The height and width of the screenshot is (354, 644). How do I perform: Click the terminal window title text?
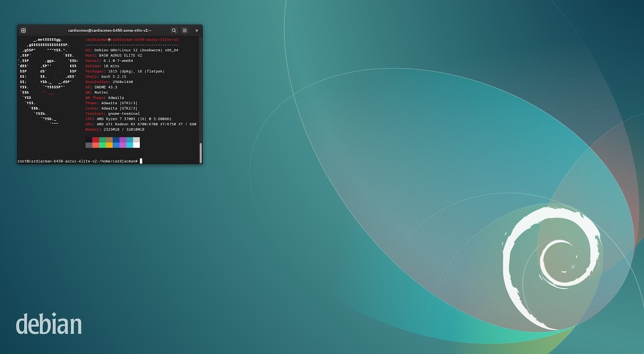(109, 30)
